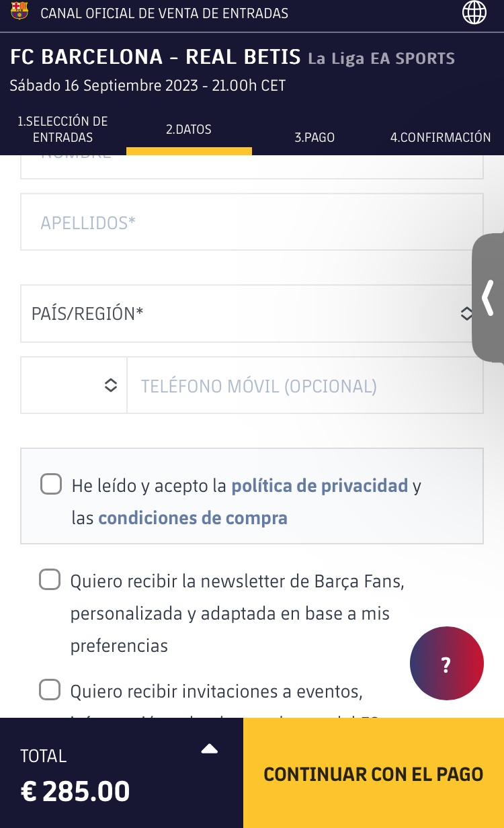This screenshot has width=504, height=828.
Task: Open the 4.Confirmación step
Action: tap(440, 137)
